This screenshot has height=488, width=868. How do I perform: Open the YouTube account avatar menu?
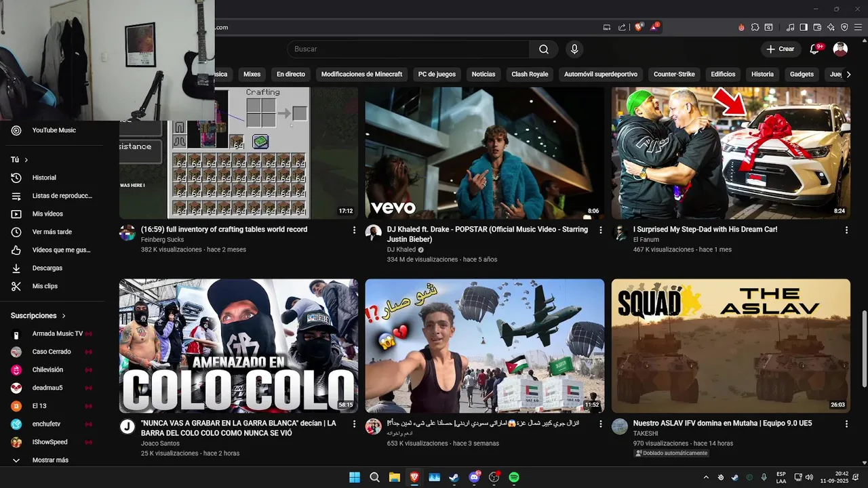click(x=840, y=49)
